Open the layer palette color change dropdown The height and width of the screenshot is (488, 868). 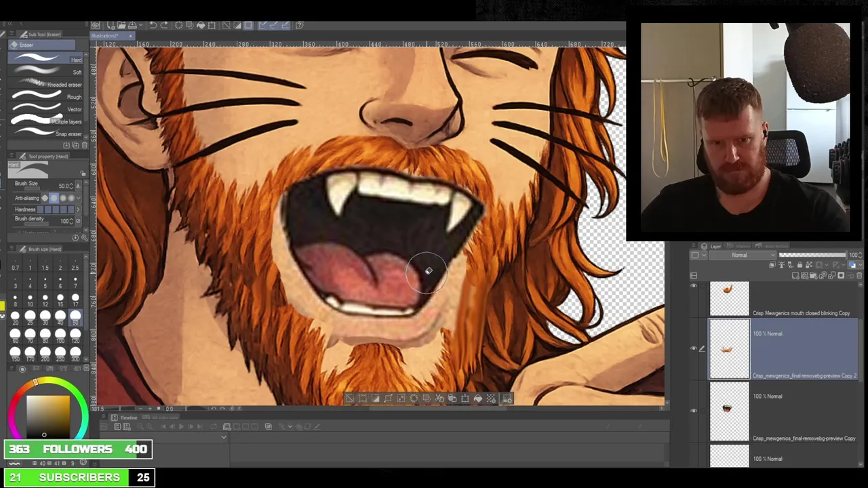[704, 256]
